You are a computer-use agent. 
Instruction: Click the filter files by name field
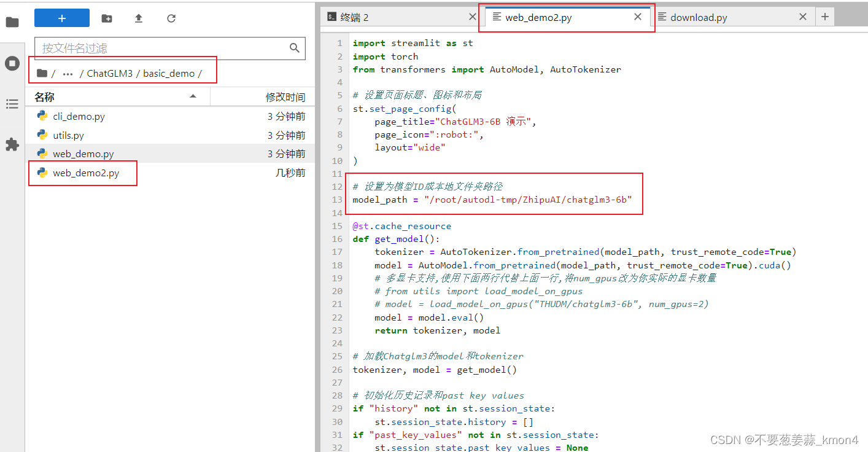pyautogui.click(x=170, y=48)
